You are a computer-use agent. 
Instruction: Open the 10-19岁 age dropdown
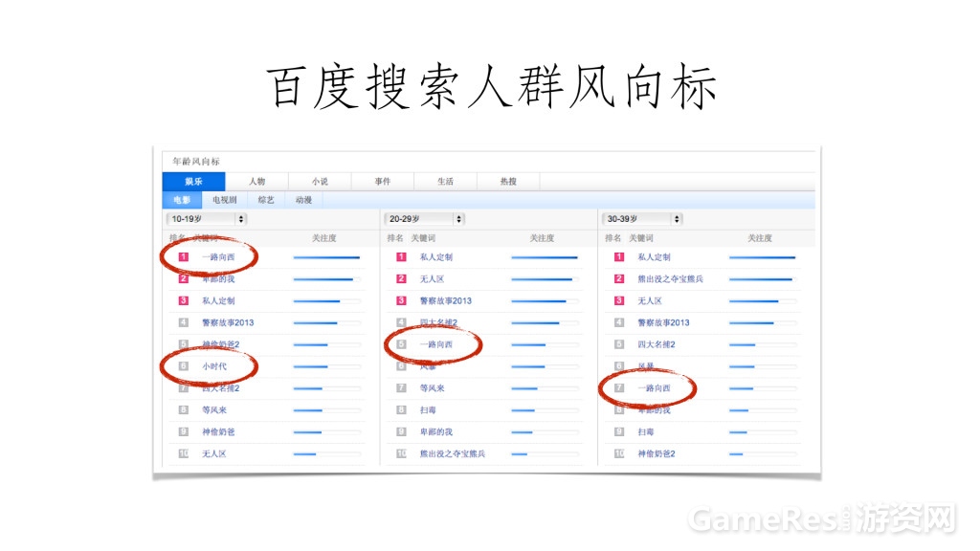[x=207, y=219]
